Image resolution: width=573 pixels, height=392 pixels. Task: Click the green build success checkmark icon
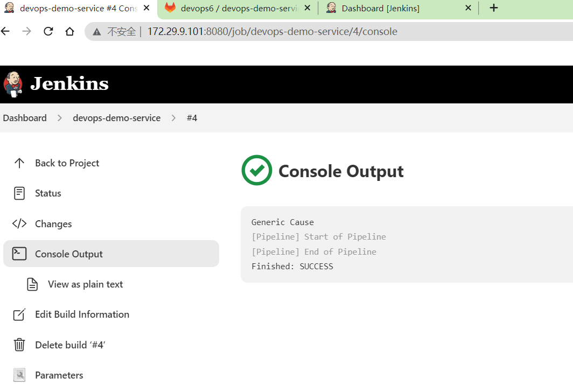pyautogui.click(x=256, y=170)
